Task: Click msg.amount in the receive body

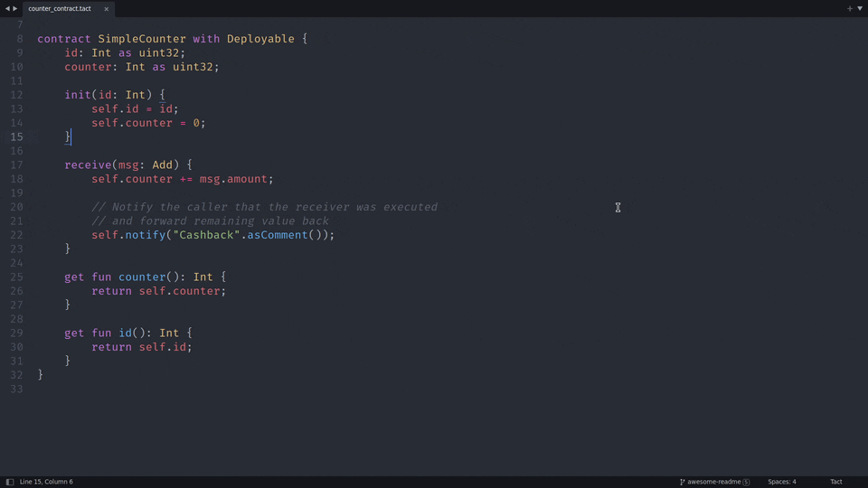Action: pyautogui.click(x=233, y=179)
